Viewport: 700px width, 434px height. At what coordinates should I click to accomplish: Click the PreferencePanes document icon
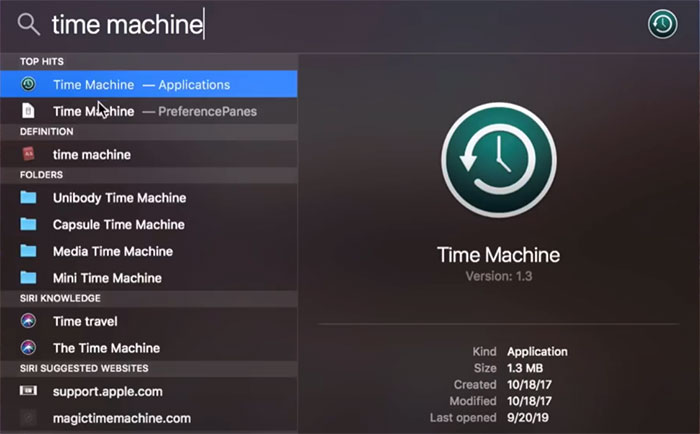[28, 111]
